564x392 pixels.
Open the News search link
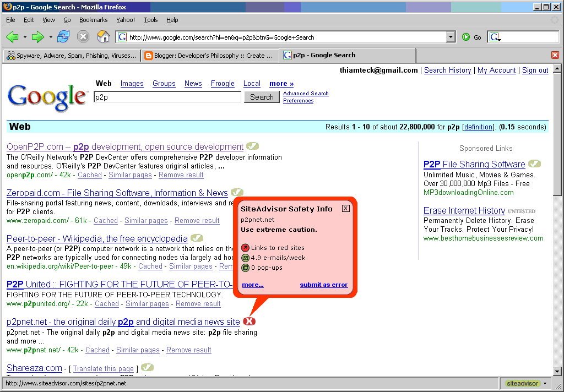click(193, 84)
